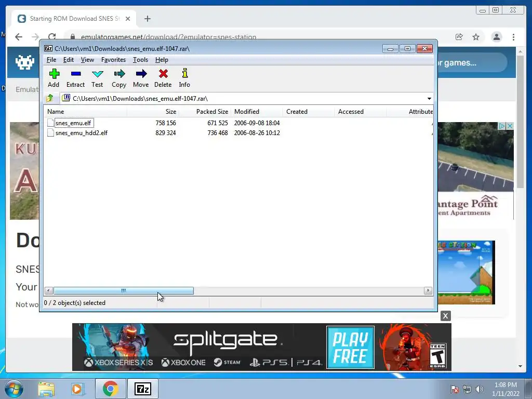
Task: Click the 7-Zip address path field
Action: click(x=247, y=98)
